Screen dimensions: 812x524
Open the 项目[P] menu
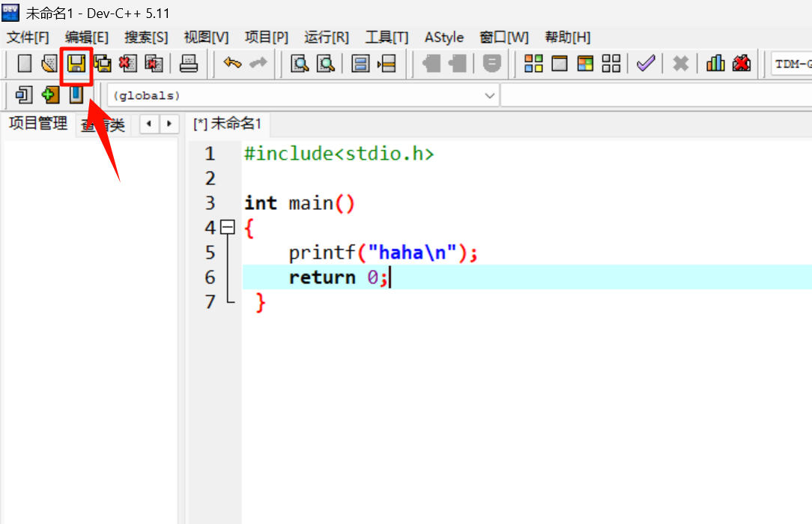(266, 37)
